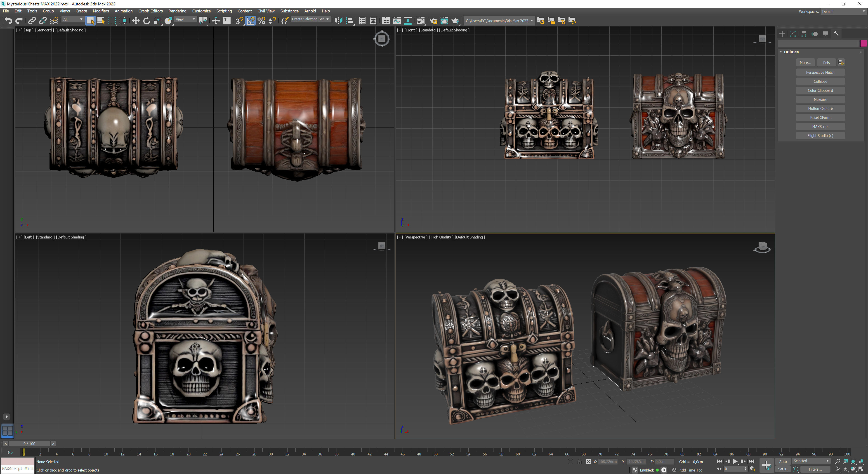Open the Arnold menu
This screenshot has height=474, width=868.
click(310, 11)
